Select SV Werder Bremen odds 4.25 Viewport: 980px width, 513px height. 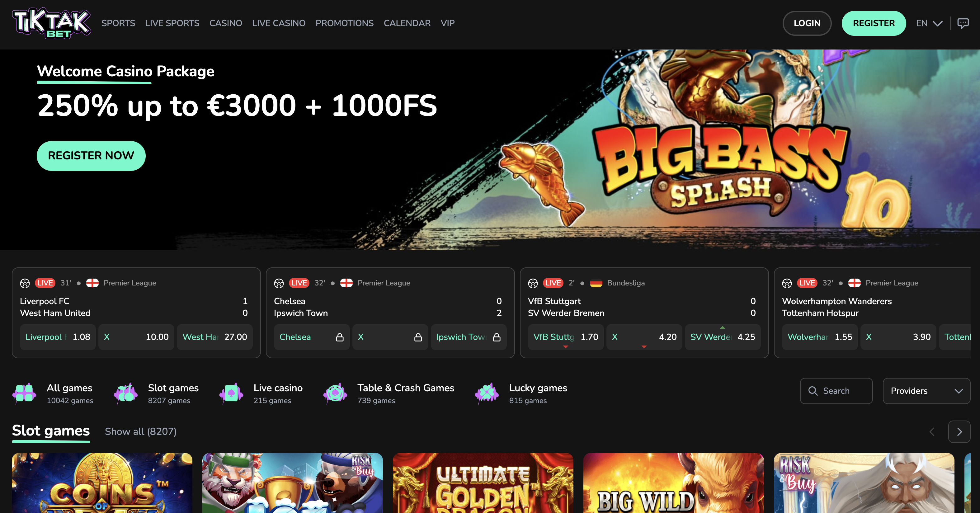(723, 337)
